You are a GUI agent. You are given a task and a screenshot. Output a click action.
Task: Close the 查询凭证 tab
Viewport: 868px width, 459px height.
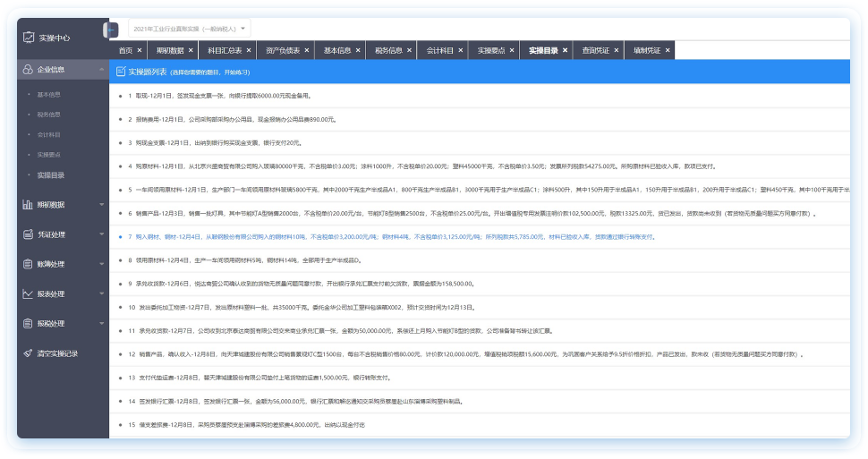[x=617, y=50]
